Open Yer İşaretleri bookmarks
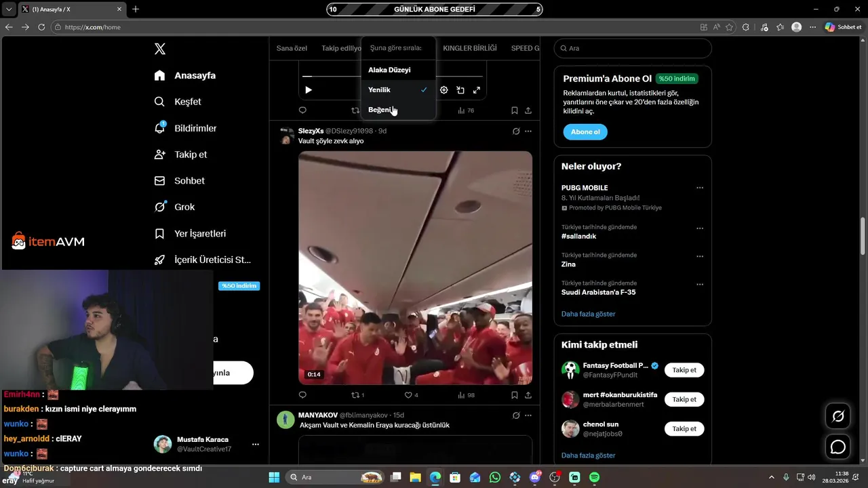This screenshot has height=488, width=868. (191, 234)
